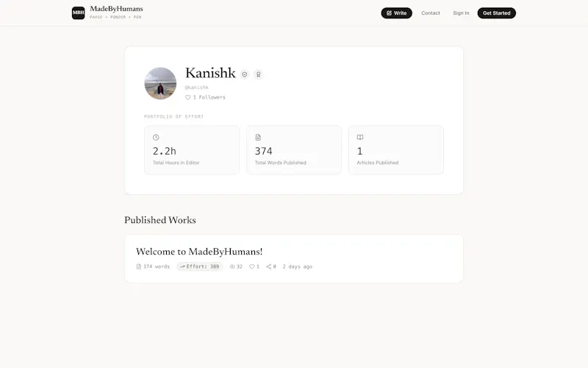Click the open book icon in Articles card
Image resolution: width=588 pixels, height=368 pixels.
point(360,138)
